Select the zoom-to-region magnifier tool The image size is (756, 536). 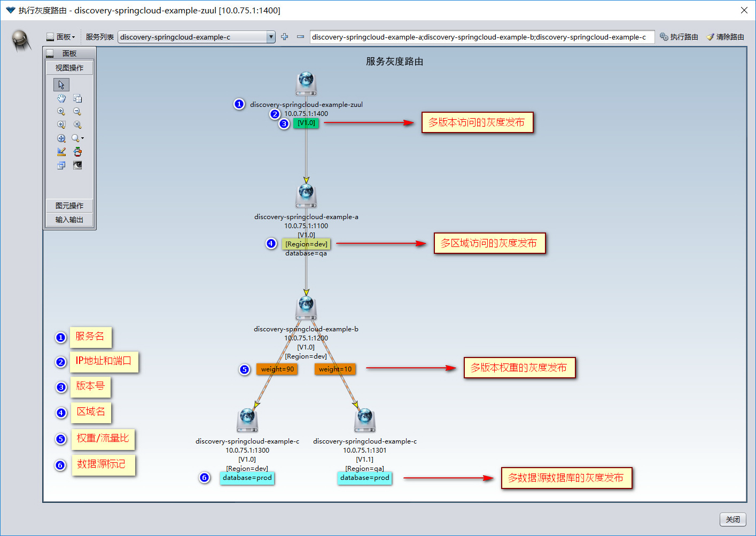[61, 125]
